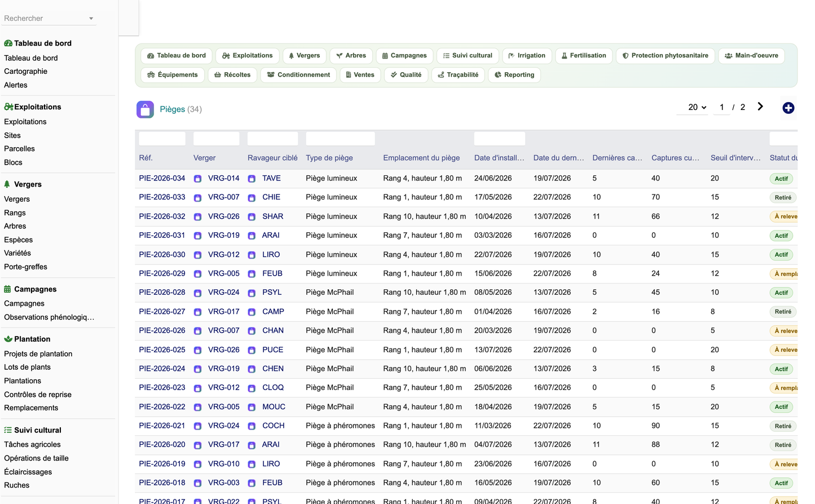815x504 pixels.
Task: Click the seedling icon of the Plantation sidebar heading
Action: 8,339
